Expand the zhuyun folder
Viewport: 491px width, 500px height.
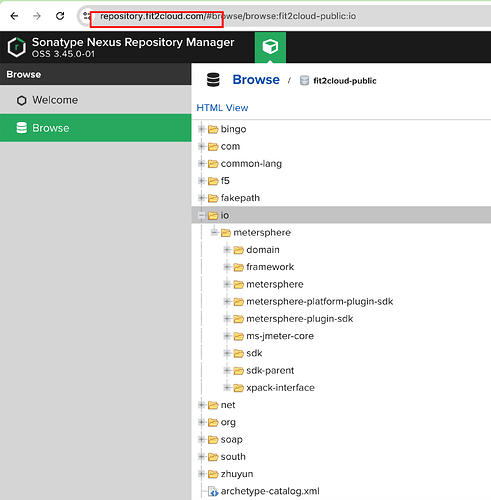pos(201,474)
